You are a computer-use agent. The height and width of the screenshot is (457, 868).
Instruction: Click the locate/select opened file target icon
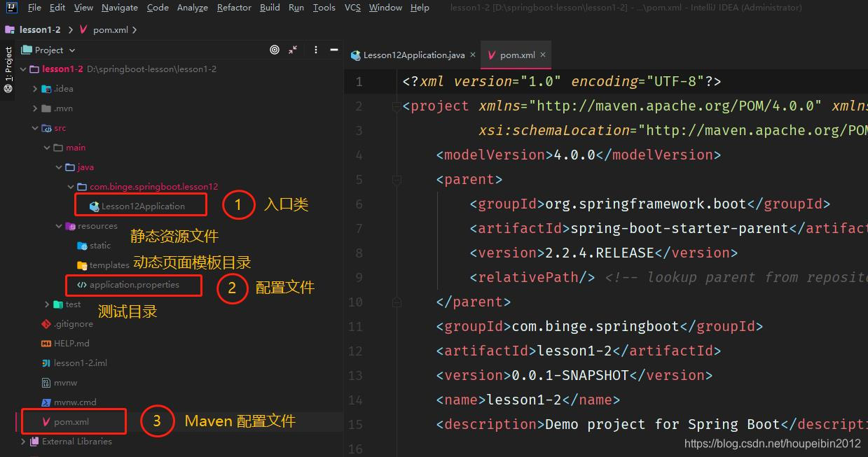point(275,50)
